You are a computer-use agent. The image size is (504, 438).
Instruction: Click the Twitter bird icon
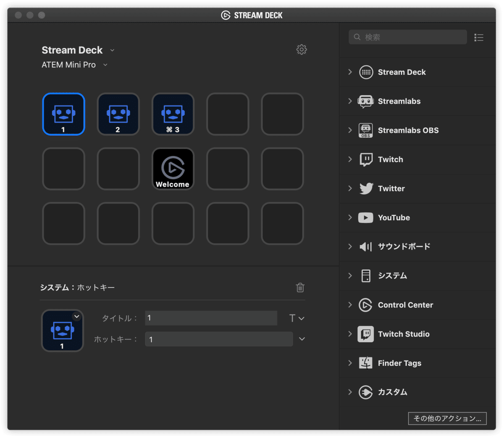coord(366,189)
